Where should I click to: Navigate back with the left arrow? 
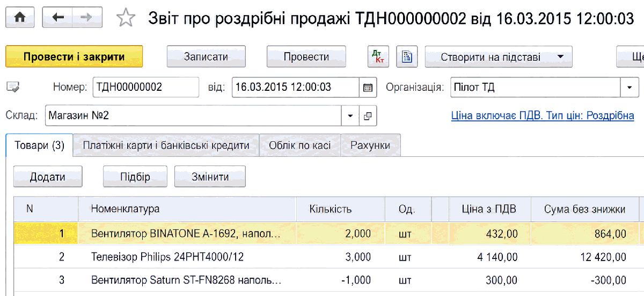(x=58, y=18)
